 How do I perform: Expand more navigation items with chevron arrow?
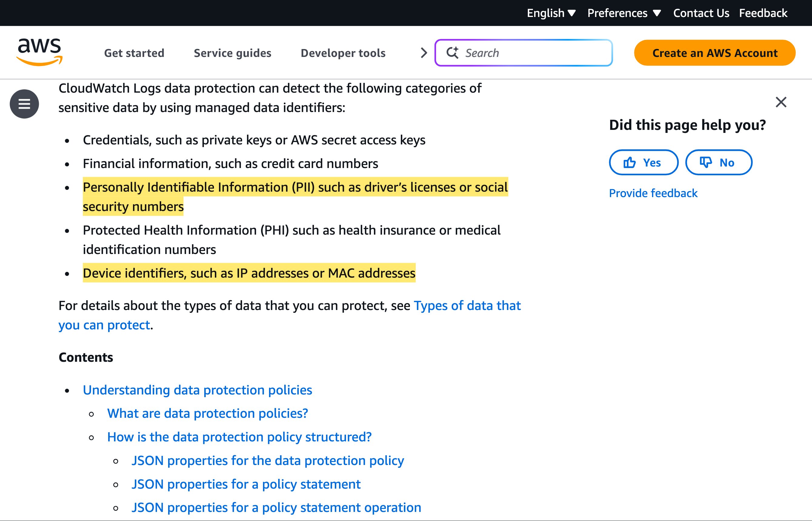coord(424,53)
